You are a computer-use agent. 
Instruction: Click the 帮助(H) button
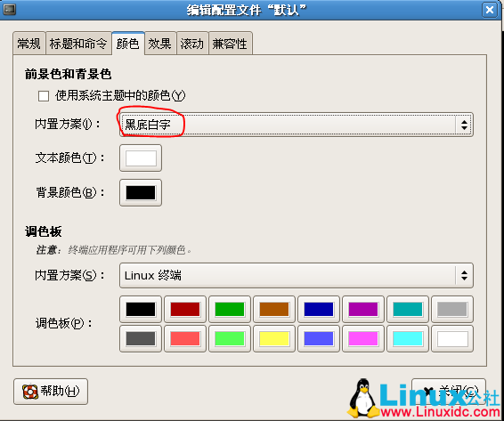51,392
